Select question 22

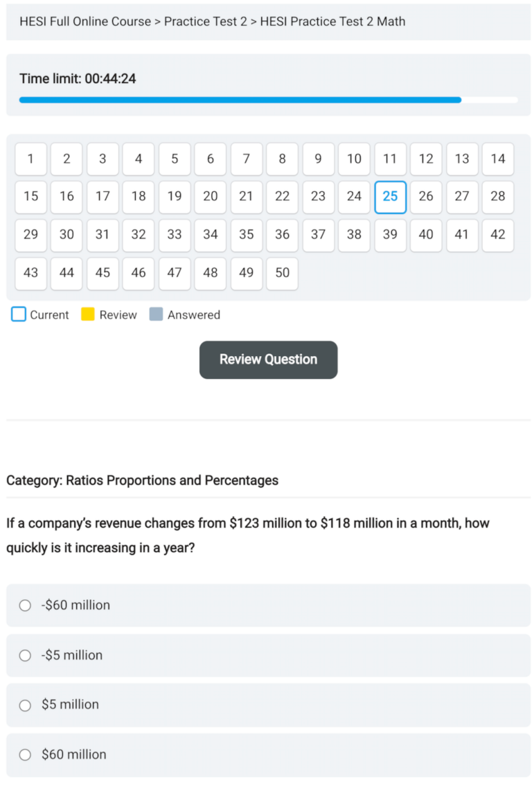(282, 197)
